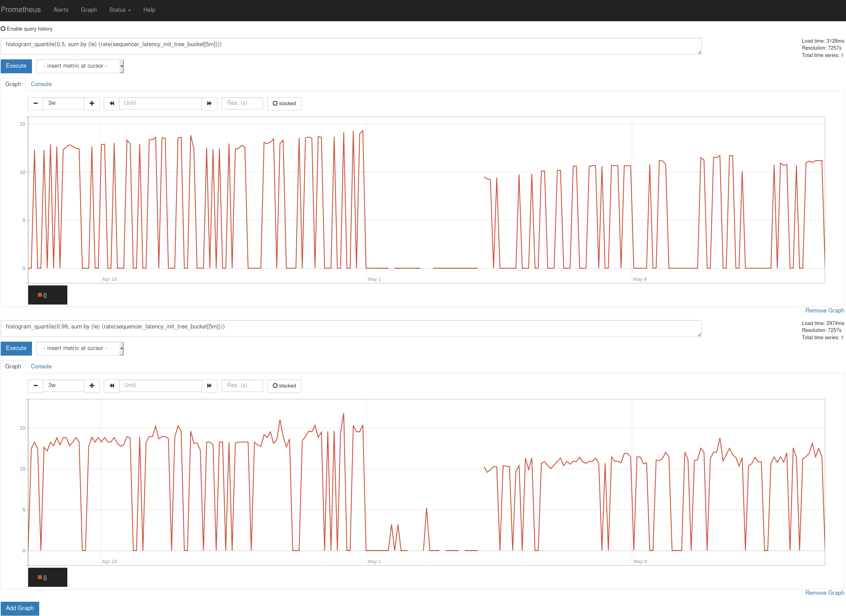Decrease the second graph's time range with minus icon

click(x=35, y=385)
